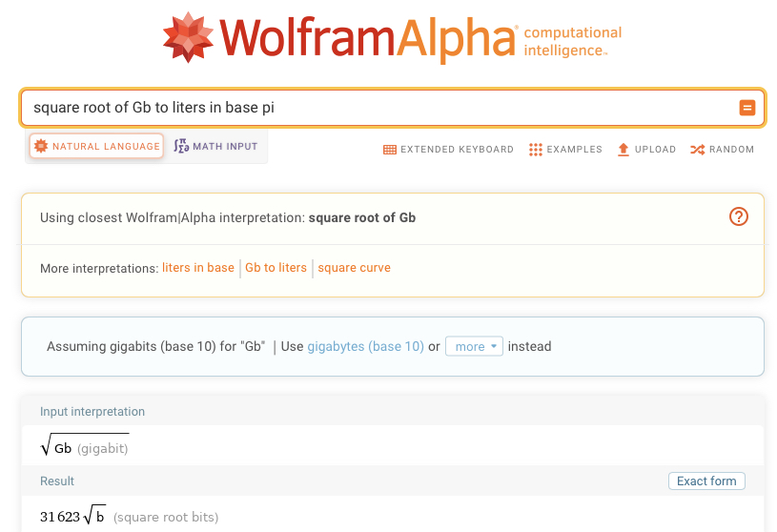Select Natural Language input mode
This screenshot has width=777, height=532.
pos(96,146)
